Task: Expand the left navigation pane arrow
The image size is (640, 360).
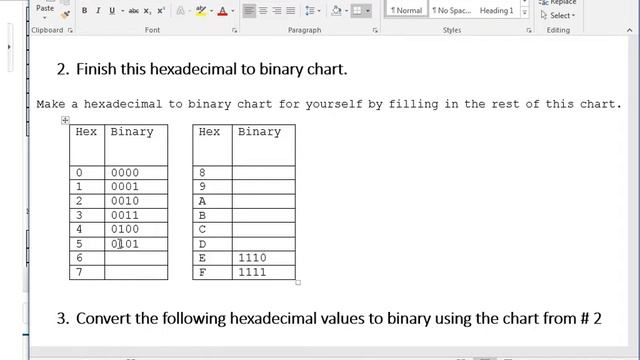Action: click(9, 47)
